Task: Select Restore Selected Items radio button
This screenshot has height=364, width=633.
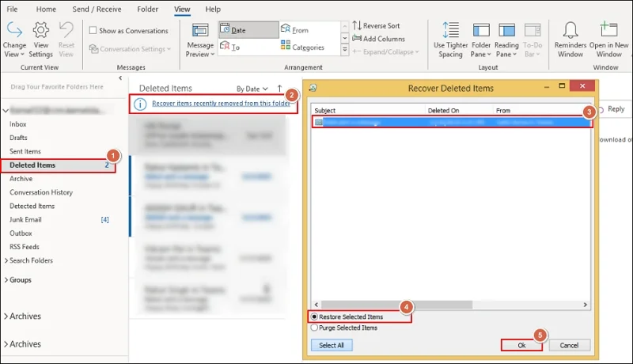Action: (314, 317)
